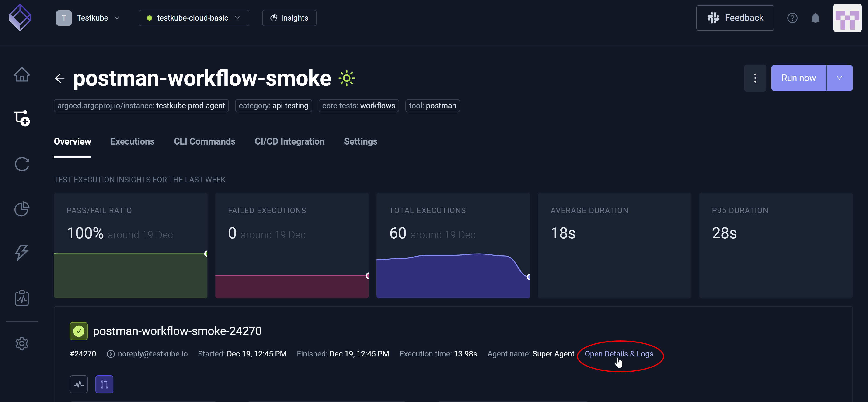Toggle the pull-request diff view icon
868x402 pixels.
(x=104, y=384)
